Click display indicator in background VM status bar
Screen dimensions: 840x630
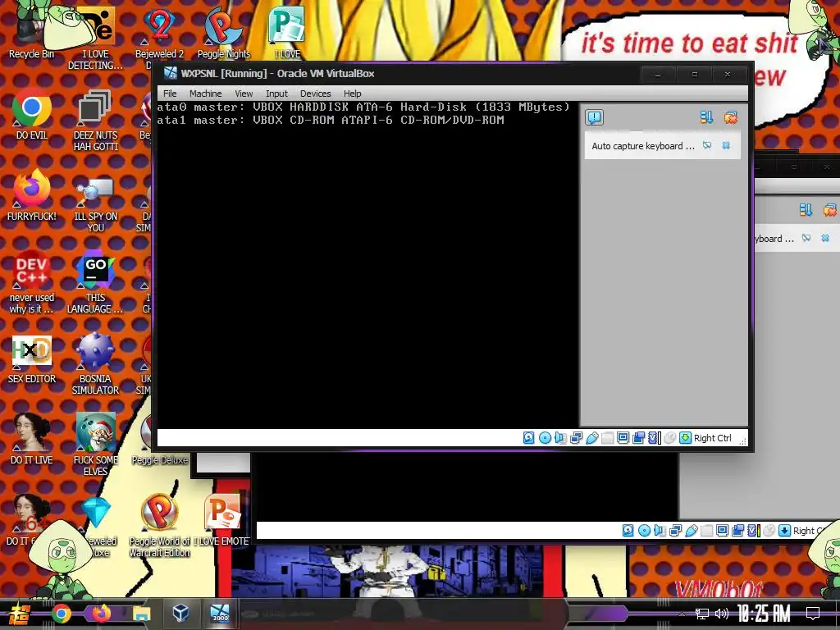point(722,531)
